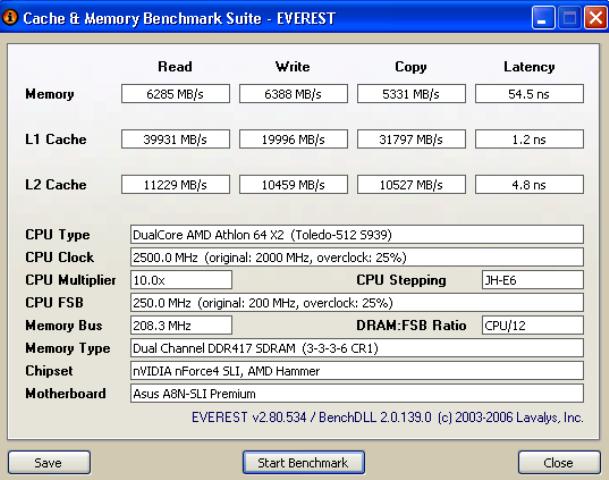The image size is (609, 480).
Task: Click the EVEREST info icon in title bar
Action: 10,17
